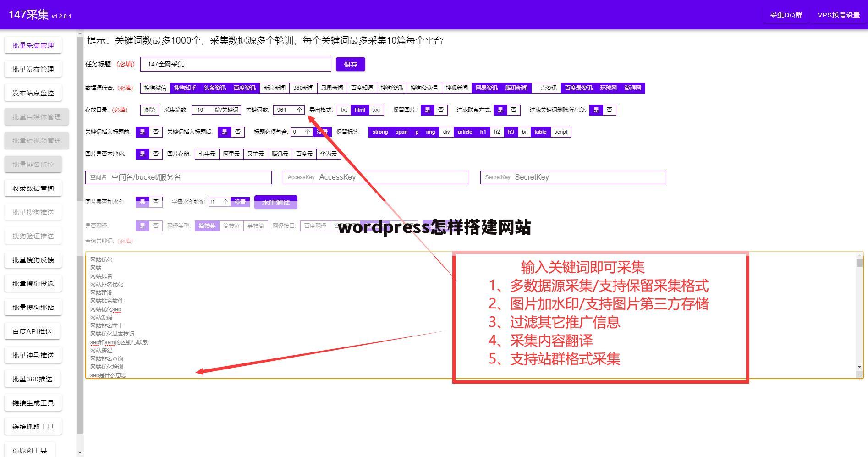868x457 pixels.
Task: Run the 水印测试 watermark test
Action: click(x=275, y=202)
